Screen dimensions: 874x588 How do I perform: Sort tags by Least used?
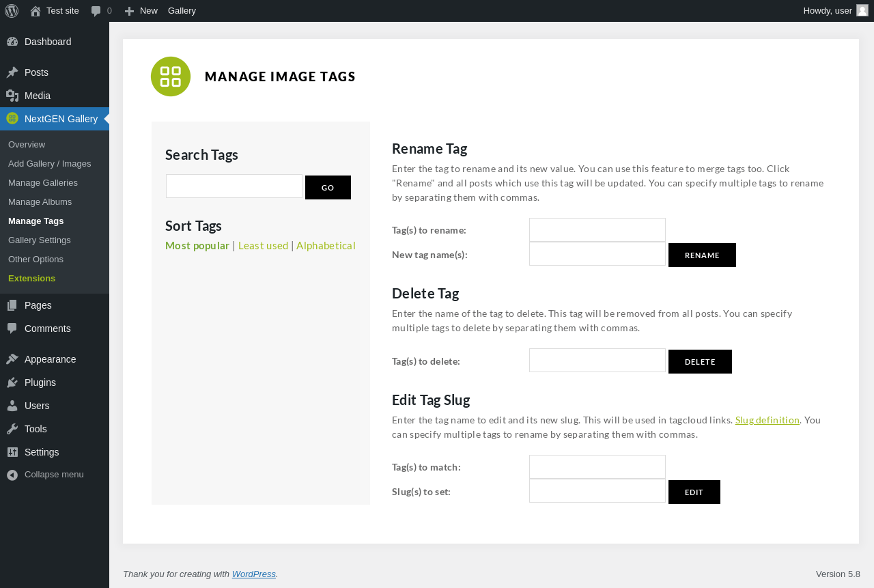(x=263, y=246)
